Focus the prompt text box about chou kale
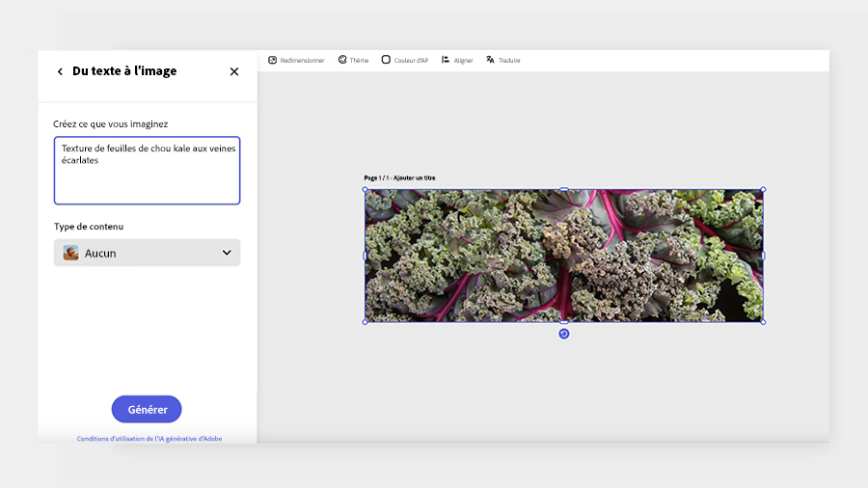The image size is (868, 488). (x=148, y=171)
